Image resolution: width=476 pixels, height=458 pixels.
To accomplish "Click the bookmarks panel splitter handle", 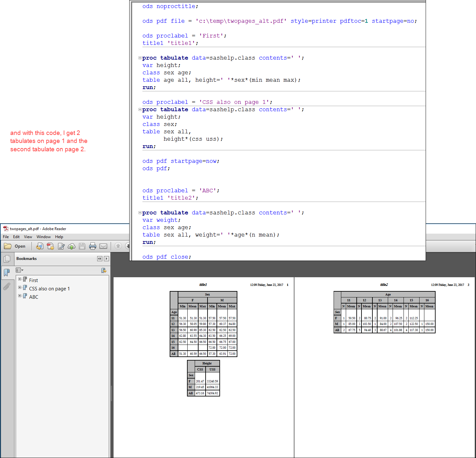I will tap(111, 393).
